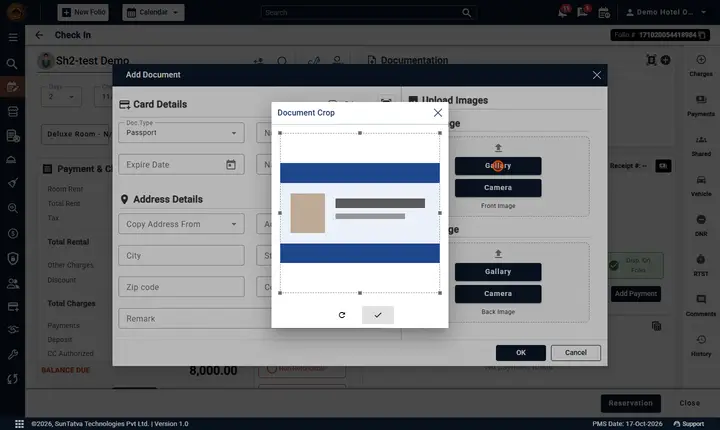Click the Expire Date field

click(x=181, y=164)
